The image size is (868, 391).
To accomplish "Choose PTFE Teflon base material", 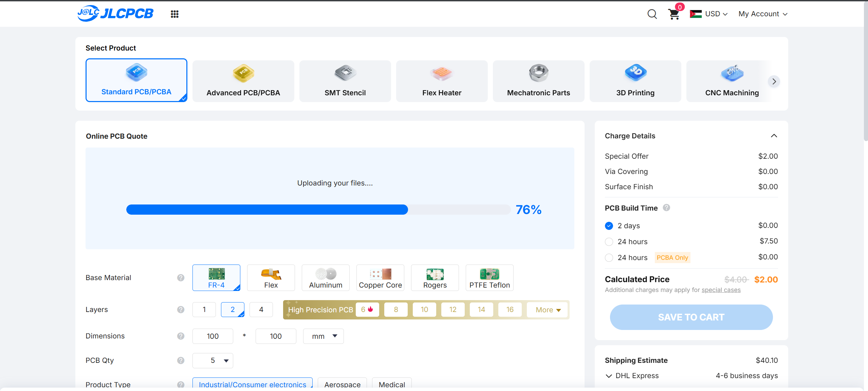I will 490,278.
